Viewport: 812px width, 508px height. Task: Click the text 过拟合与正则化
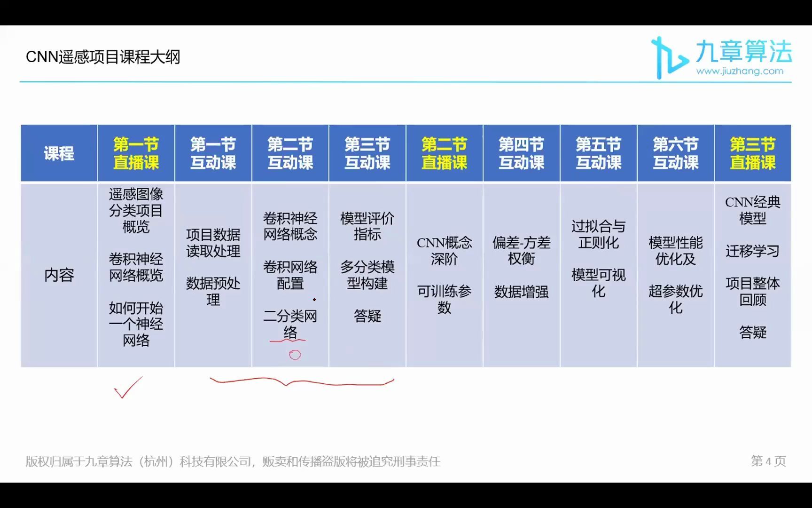point(598,235)
